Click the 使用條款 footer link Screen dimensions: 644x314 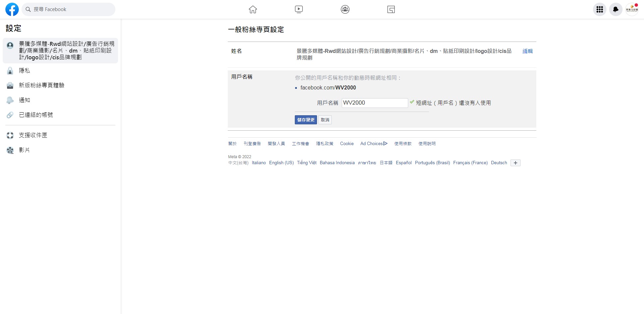[x=402, y=144]
